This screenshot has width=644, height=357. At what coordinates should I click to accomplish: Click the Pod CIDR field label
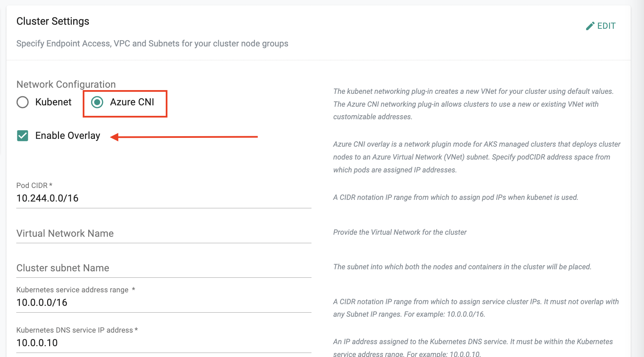(34, 186)
